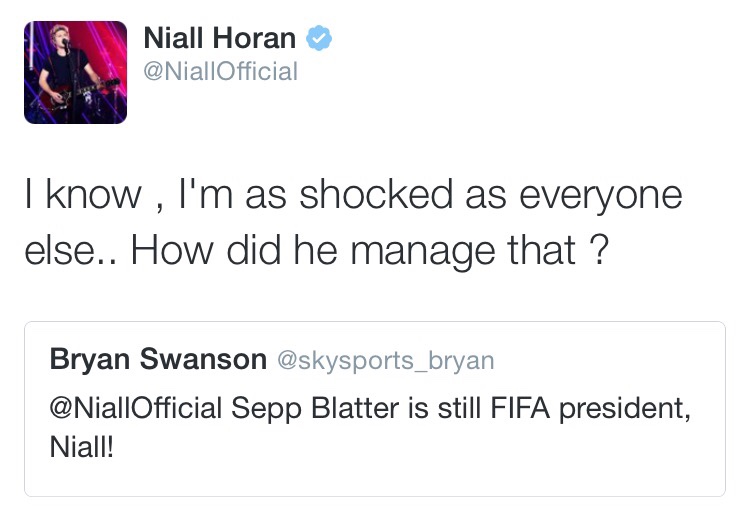Click the line "How did he manage that ?"
This screenshot has width=750, height=512.
tap(370, 250)
